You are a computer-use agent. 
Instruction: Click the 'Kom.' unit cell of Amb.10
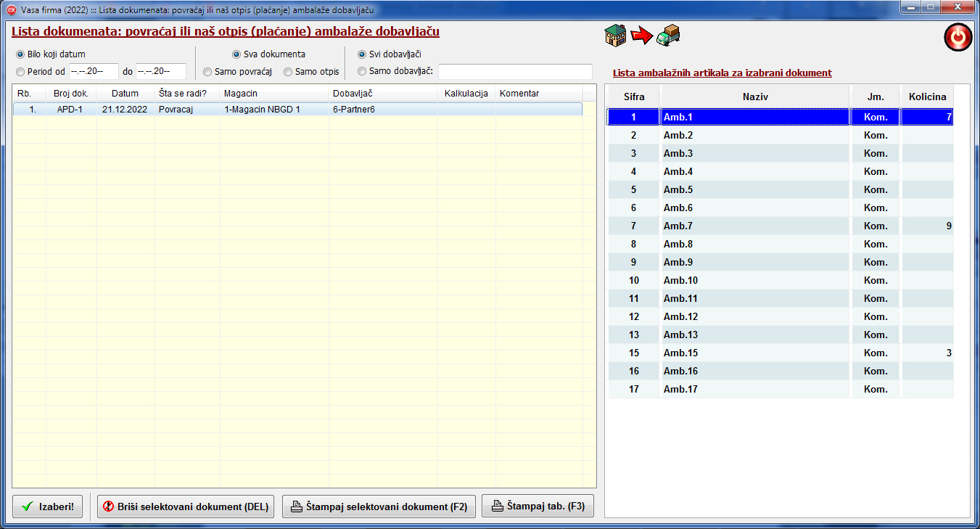point(876,280)
